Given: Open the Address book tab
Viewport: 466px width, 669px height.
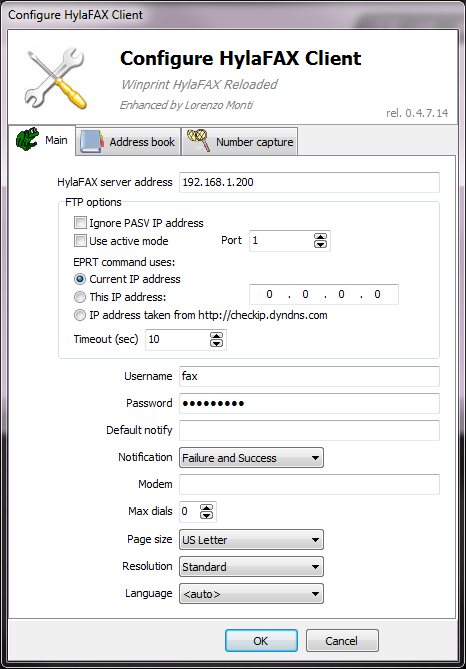Looking at the screenshot, I should point(128,142).
